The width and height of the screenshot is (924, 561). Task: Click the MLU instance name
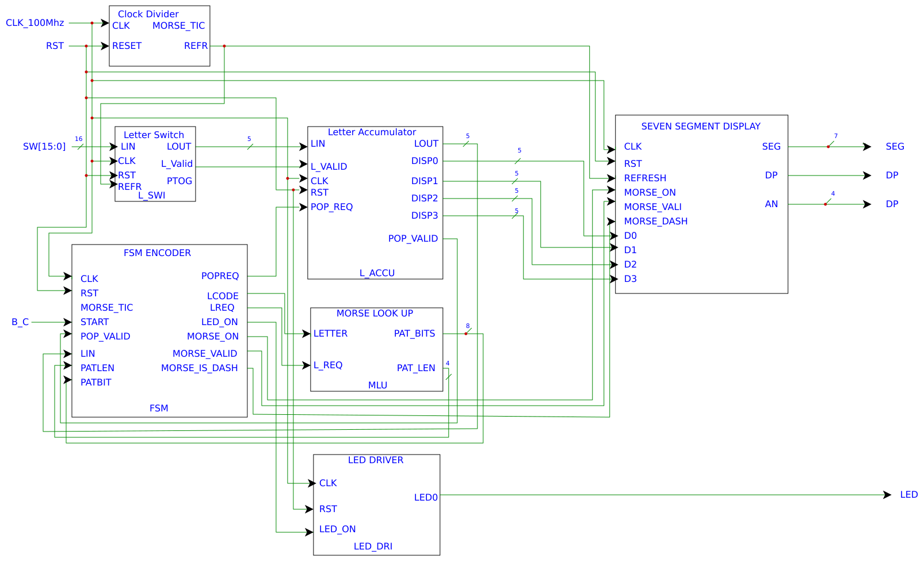pyautogui.click(x=377, y=386)
